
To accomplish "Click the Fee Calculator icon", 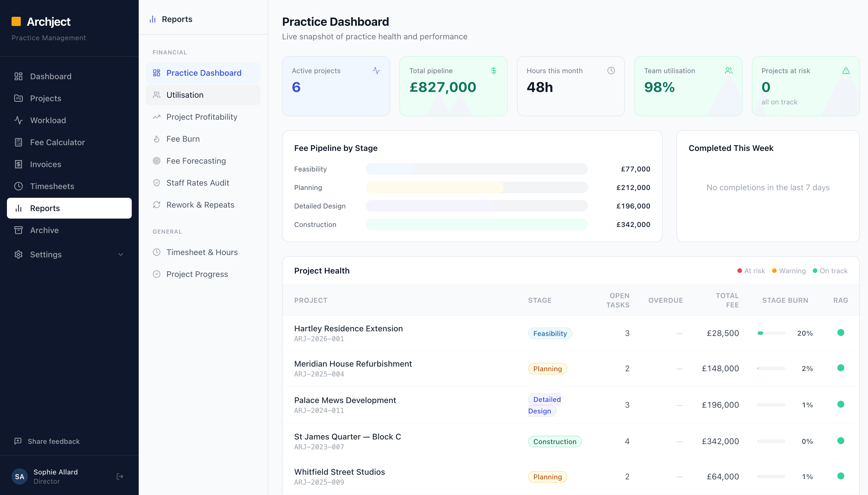I will tap(18, 142).
